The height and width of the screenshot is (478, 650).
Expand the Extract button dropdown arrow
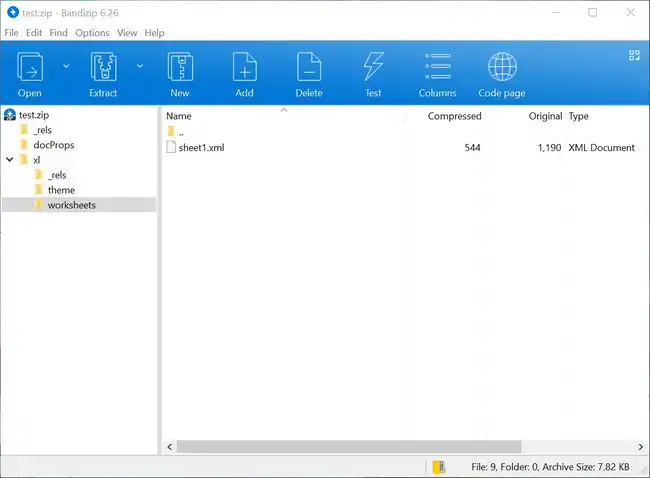coord(140,66)
